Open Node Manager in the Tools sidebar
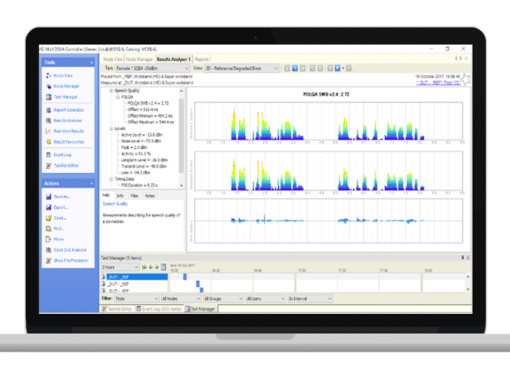Image resolution: width=510 pixels, height=382 pixels. tap(66, 86)
